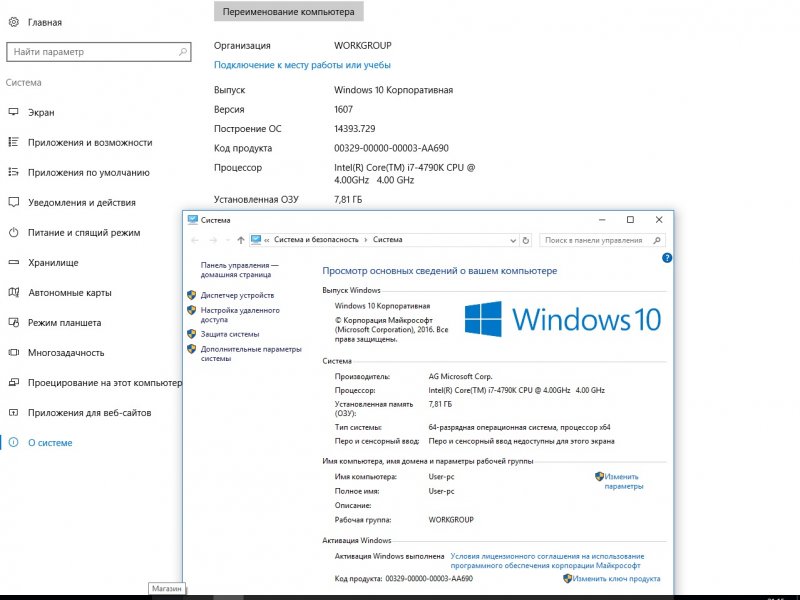Click the search icon in control panel search

click(x=657, y=240)
